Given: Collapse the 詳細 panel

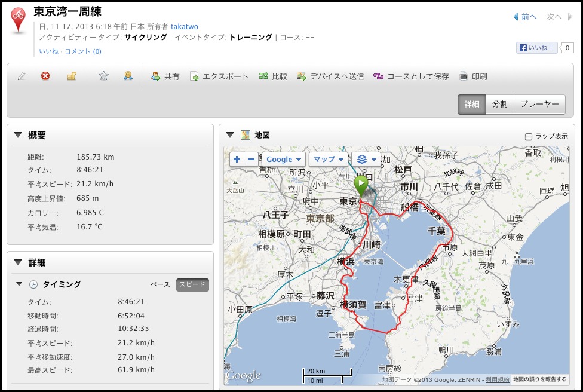Looking at the screenshot, I should [18, 262].
